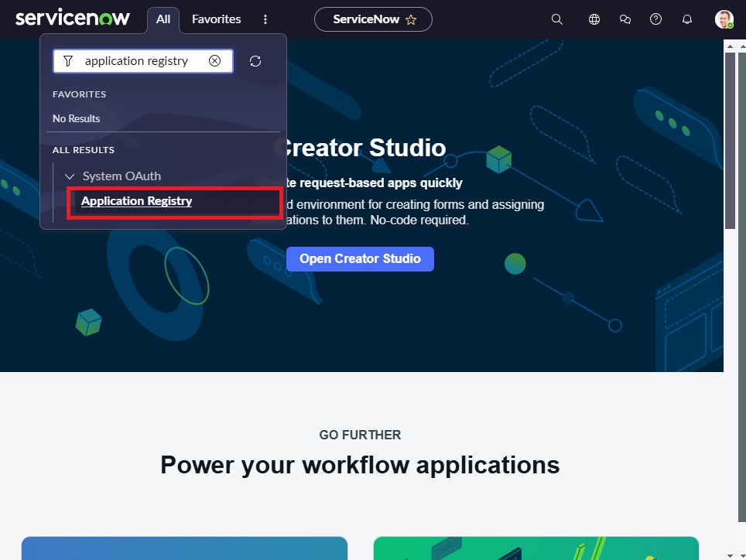Open the globe scope picker icon
The width and height of the screenshot is (746, 560).
click(594, 19)
